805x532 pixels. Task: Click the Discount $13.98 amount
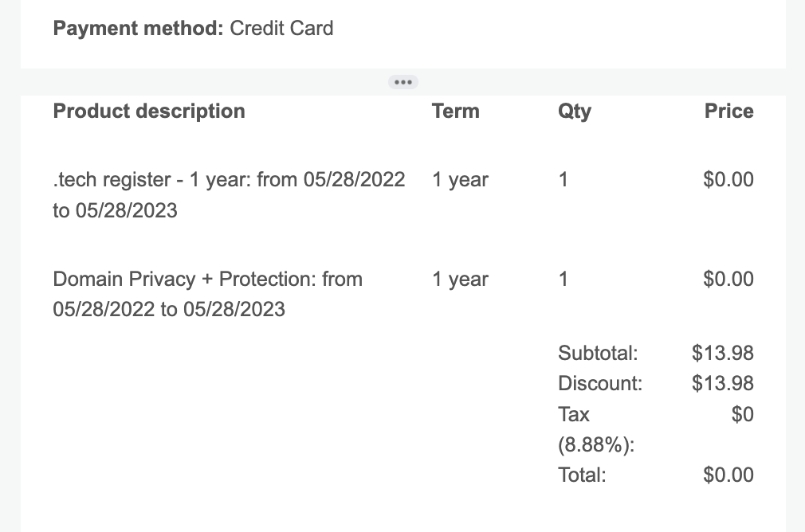click(x=722, y=383)
